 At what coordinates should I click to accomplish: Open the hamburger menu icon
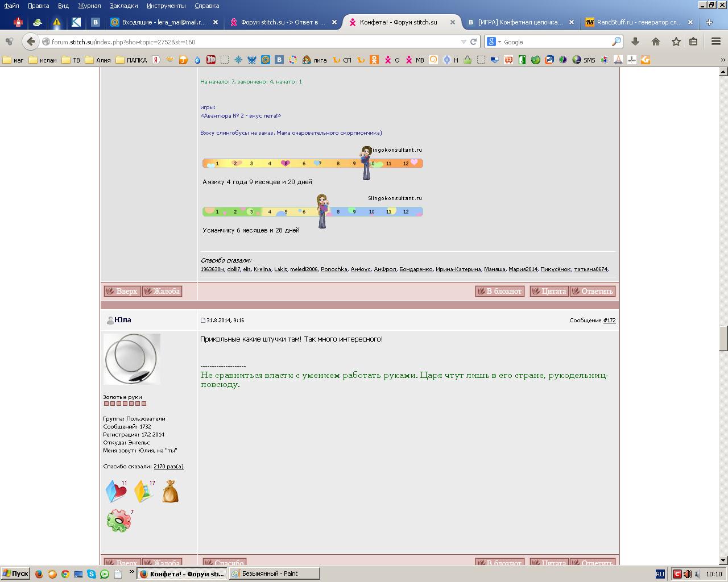[716, 41]
